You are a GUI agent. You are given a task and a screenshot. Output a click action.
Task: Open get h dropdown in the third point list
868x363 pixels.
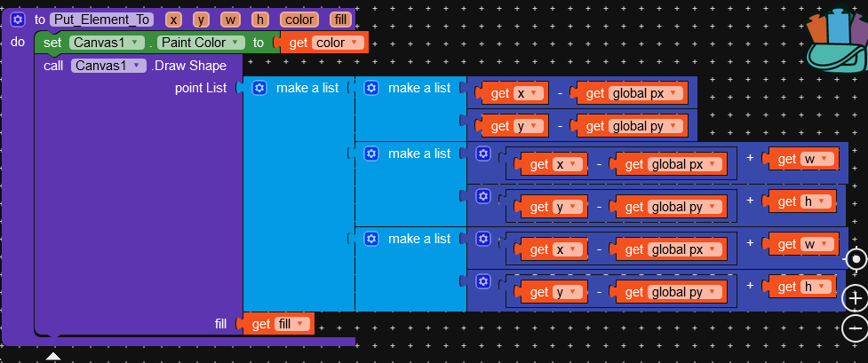tap(816, 287)
